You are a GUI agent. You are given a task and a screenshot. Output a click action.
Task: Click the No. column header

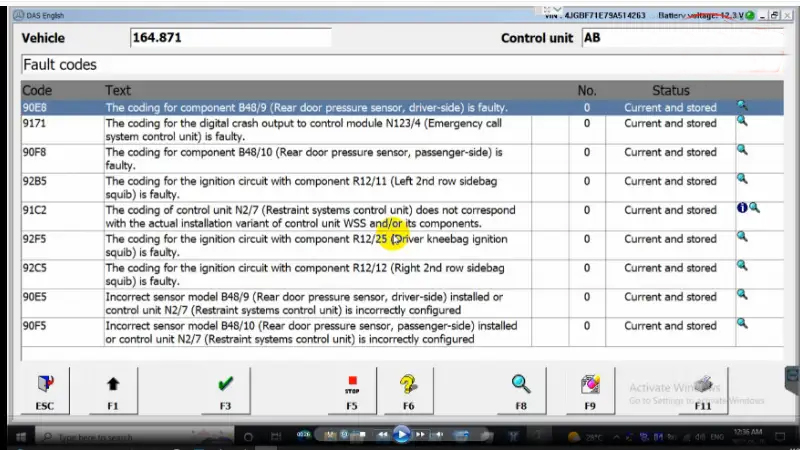point(587,90)
